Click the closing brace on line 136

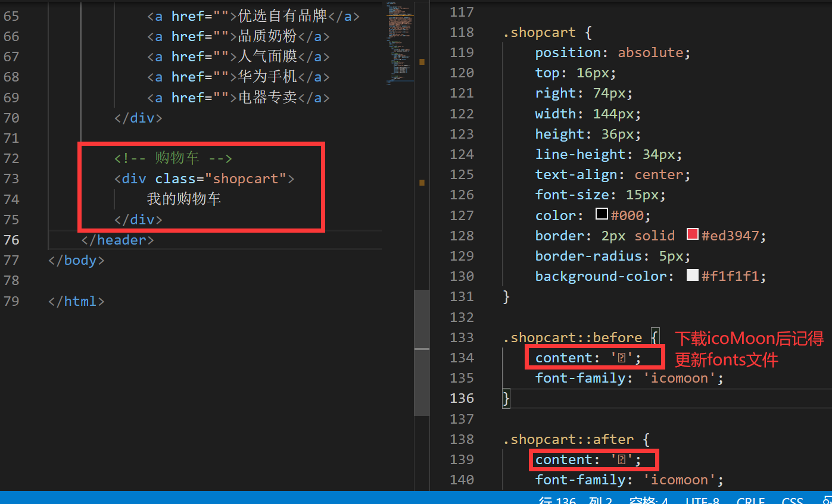coord(506,398)
